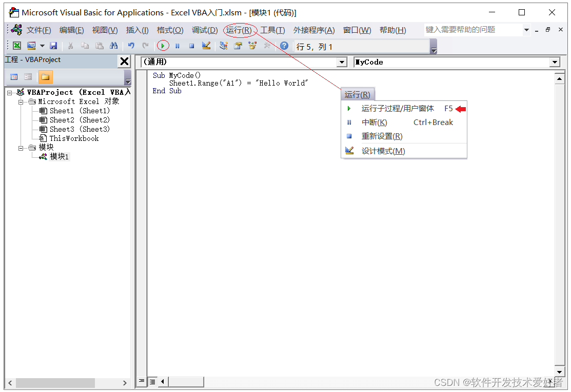The height and width of the screenshot is (392, 571).
Task: Click the 'Hello World' code line
Action: click(x=239, y=84)
